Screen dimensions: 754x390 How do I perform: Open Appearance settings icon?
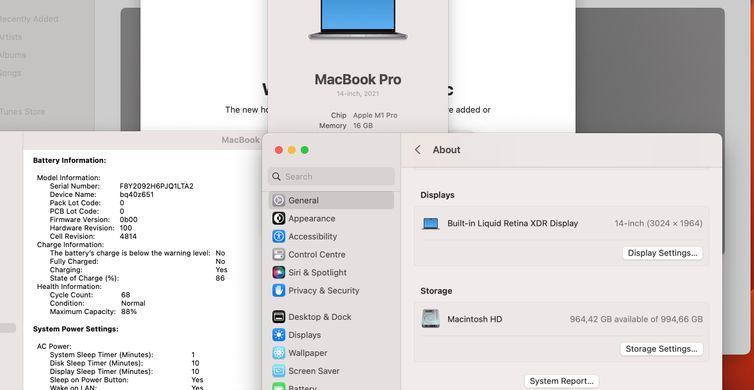pos(278,218)
